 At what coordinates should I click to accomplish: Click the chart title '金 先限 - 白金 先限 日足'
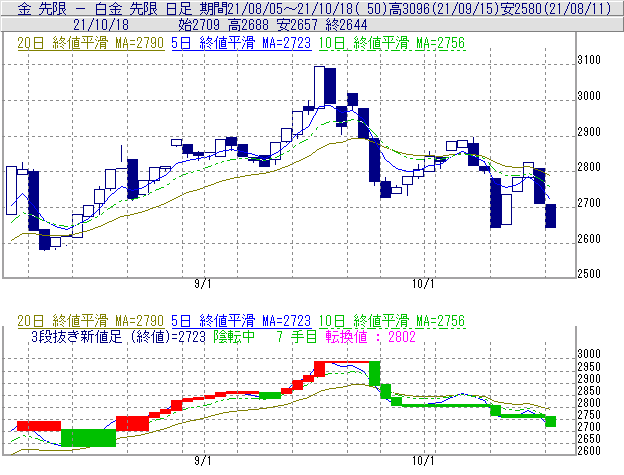(x=105, y=9)
